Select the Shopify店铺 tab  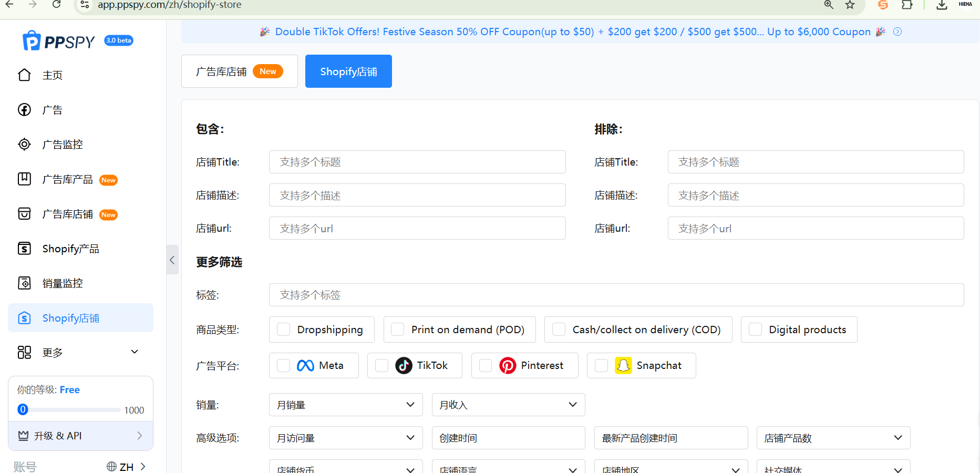(x=348, y=71)
